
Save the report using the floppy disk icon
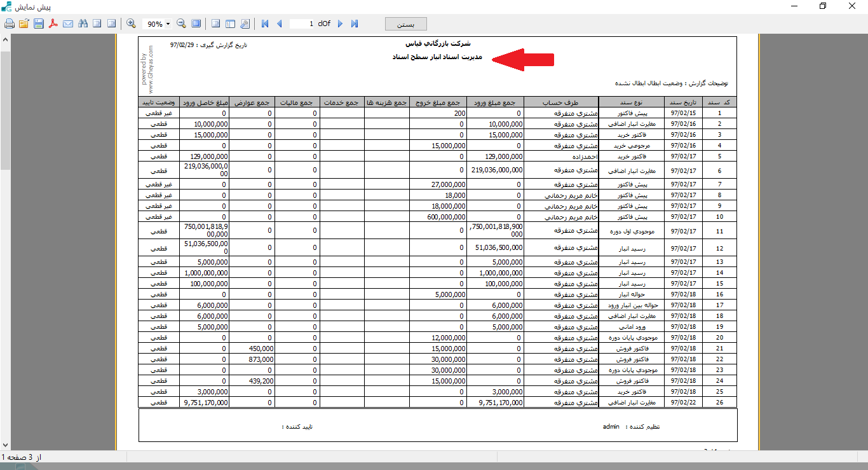[39, 24]
